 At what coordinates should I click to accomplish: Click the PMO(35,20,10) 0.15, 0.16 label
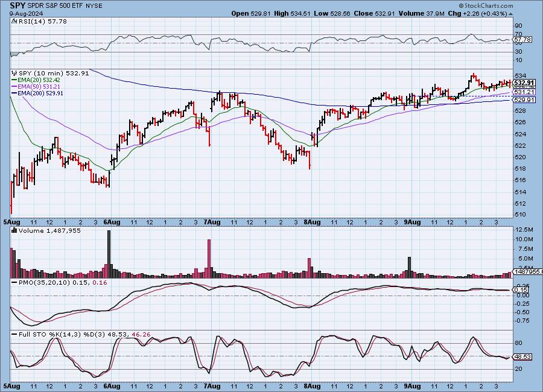click(x=63, y=283)
